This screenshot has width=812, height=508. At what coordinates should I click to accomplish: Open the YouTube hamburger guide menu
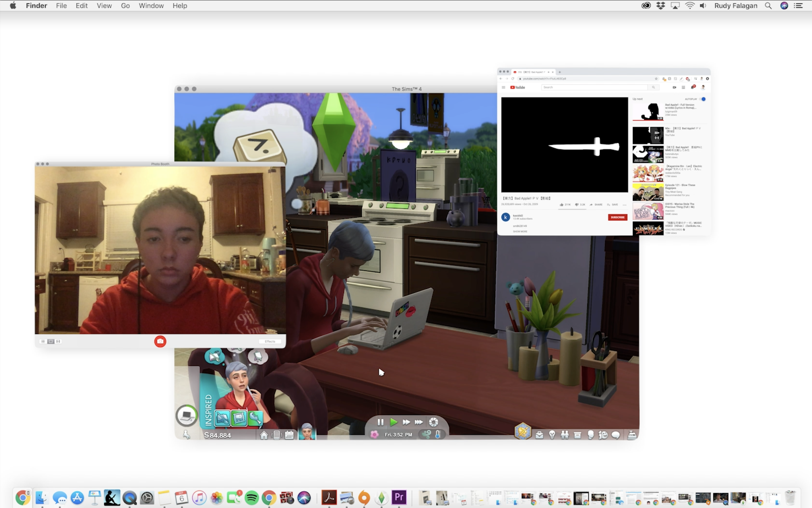[503, 87]
